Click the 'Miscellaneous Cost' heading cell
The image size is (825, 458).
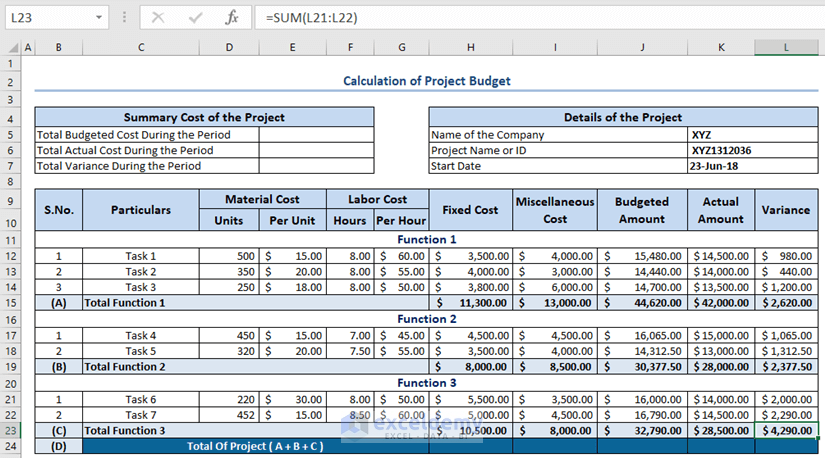(555, 210)
